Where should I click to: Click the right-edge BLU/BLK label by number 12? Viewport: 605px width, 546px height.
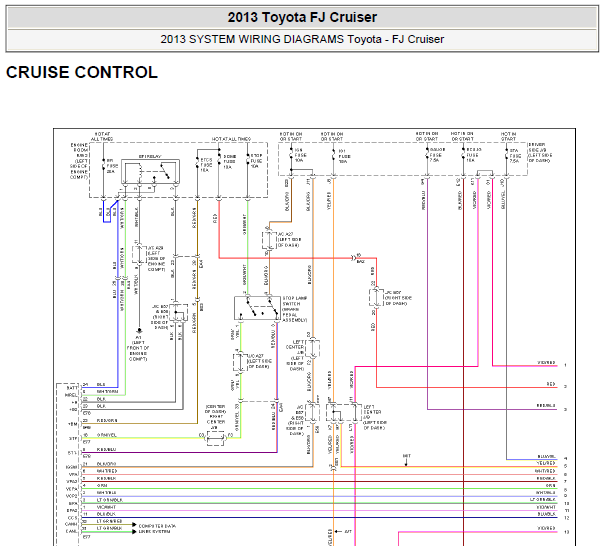[x=547, y=514]
